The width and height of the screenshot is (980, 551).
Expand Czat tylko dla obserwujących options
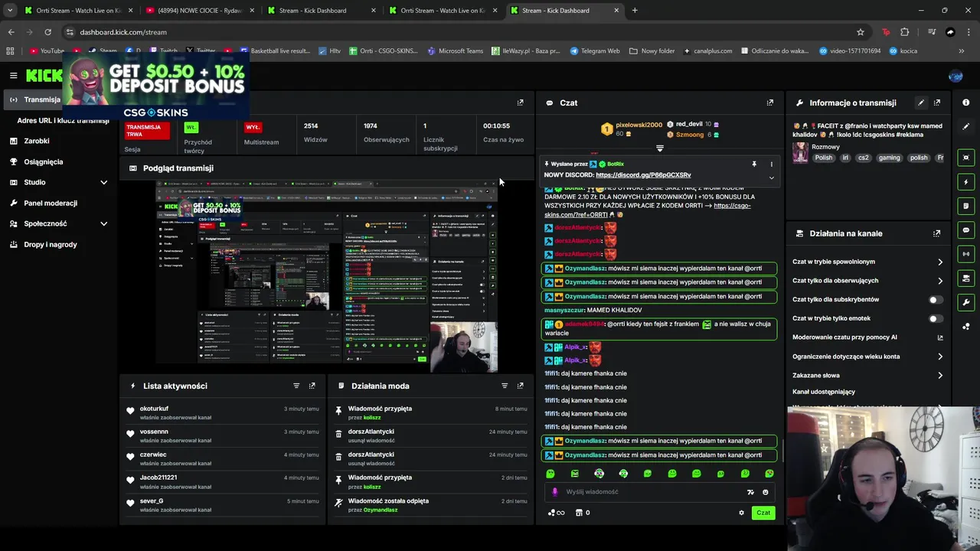click(940, 281)
